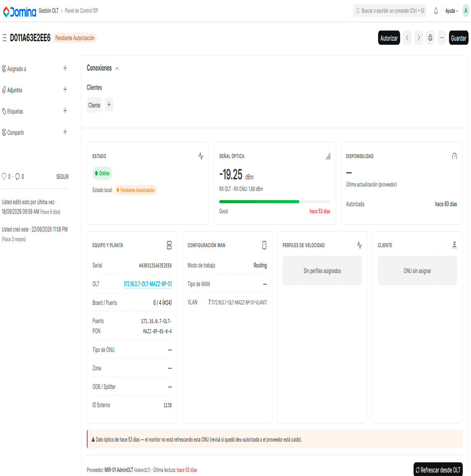Click RX OLT · RX ONU: 1.88 dBm text
Image resolution: width=471 pixels, height=476 pixels.
(241, 189)
